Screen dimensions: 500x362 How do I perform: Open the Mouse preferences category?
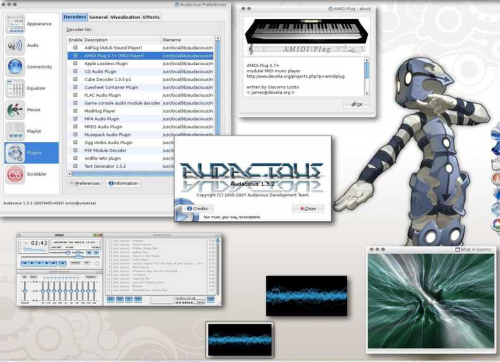point(31,110)
